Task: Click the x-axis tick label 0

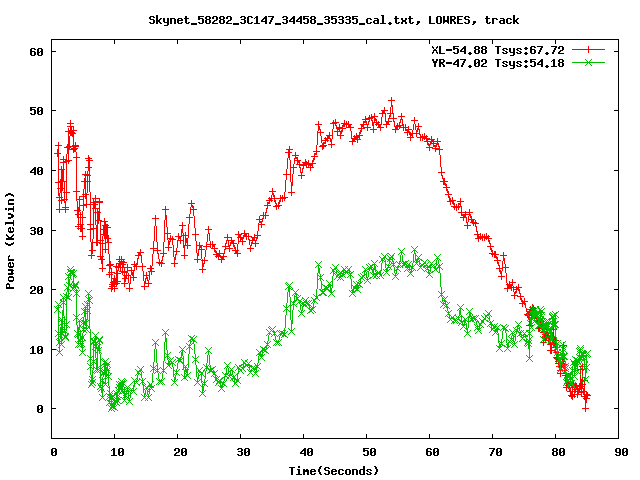Action: pos(53,452)
